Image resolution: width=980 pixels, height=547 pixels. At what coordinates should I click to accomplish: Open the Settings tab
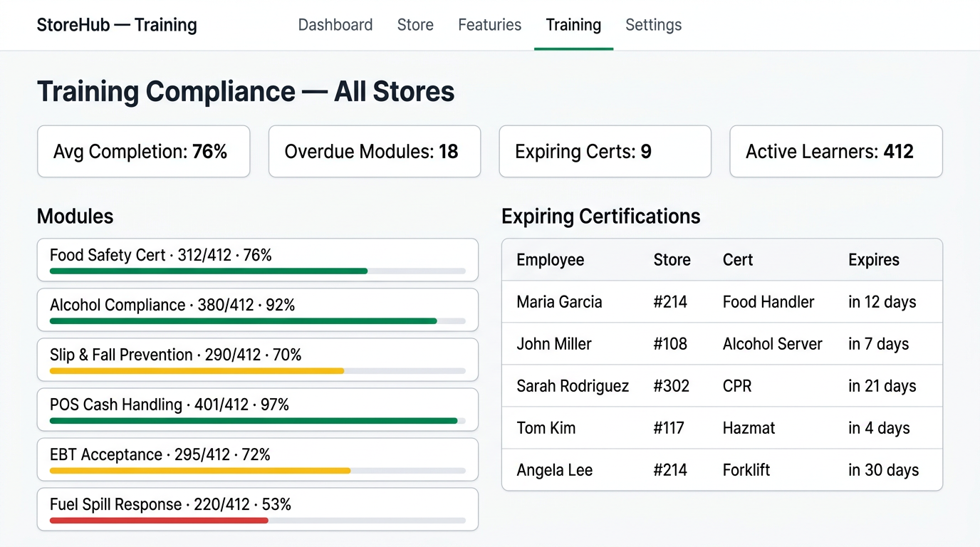(654, 25)
